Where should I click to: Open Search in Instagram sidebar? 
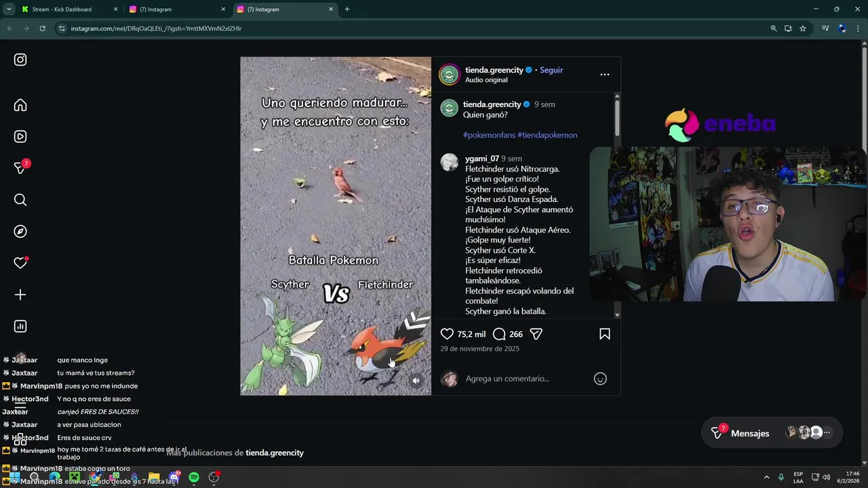click(20, 200)
